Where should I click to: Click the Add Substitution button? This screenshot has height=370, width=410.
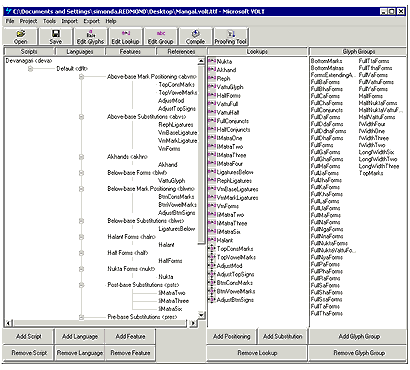pyautogui.click(x=283, y=337)
